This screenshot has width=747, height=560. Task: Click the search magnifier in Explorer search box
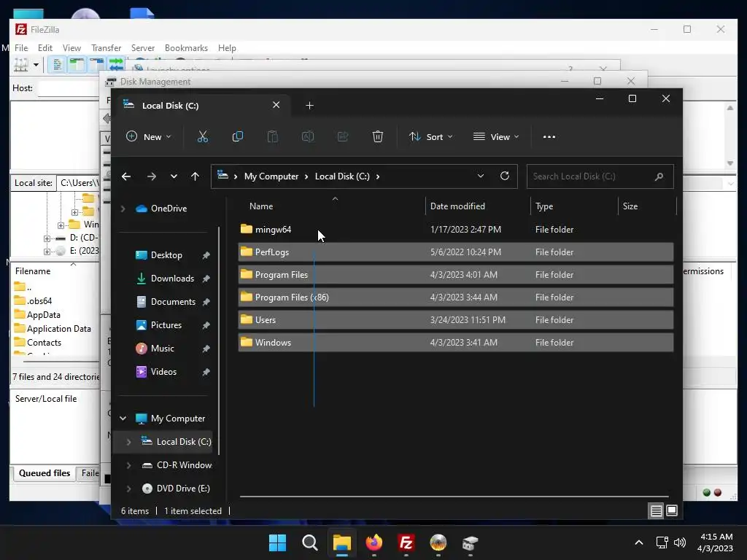pyautogui.click(x=659, y=176)
